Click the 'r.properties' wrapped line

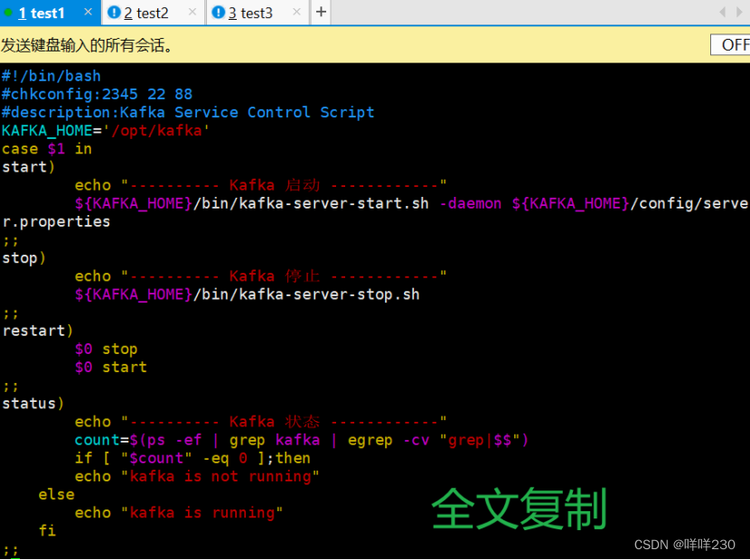(56, 221)
